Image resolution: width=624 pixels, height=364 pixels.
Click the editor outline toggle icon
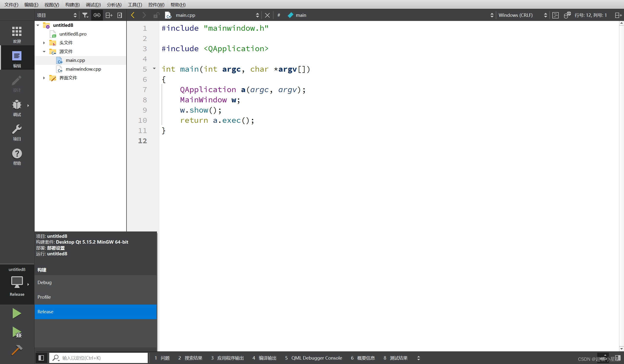tap(556, 15)
